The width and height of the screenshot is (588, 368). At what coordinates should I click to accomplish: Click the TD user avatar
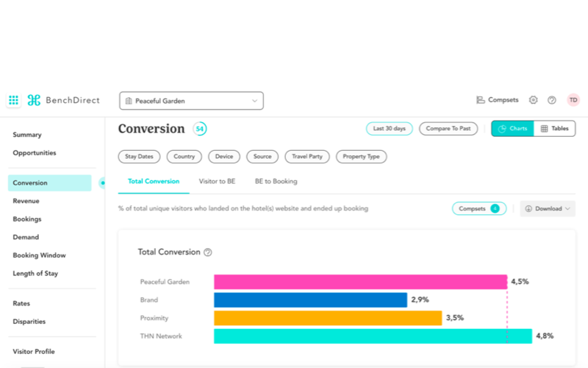[573, 100]
